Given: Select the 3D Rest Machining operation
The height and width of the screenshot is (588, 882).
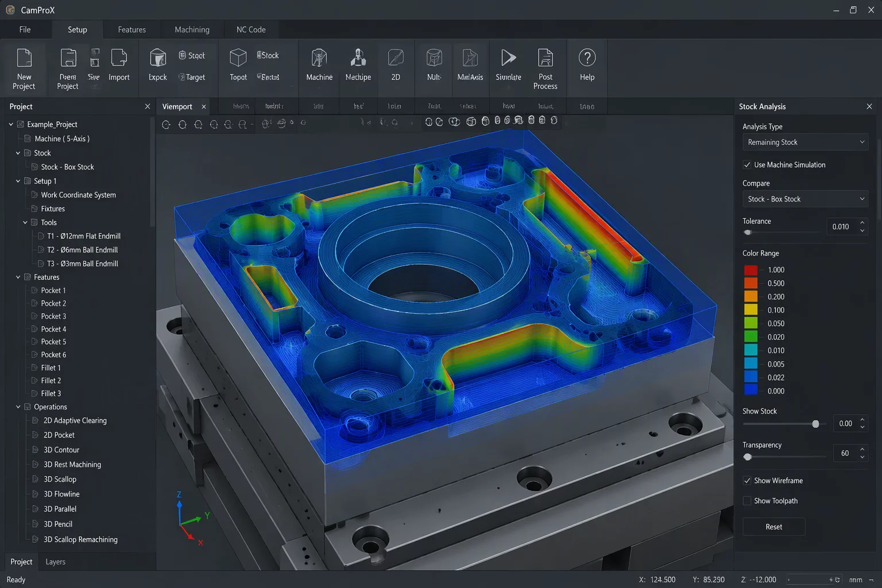Looking at the screenshot, I should click(x=72, y=465).
